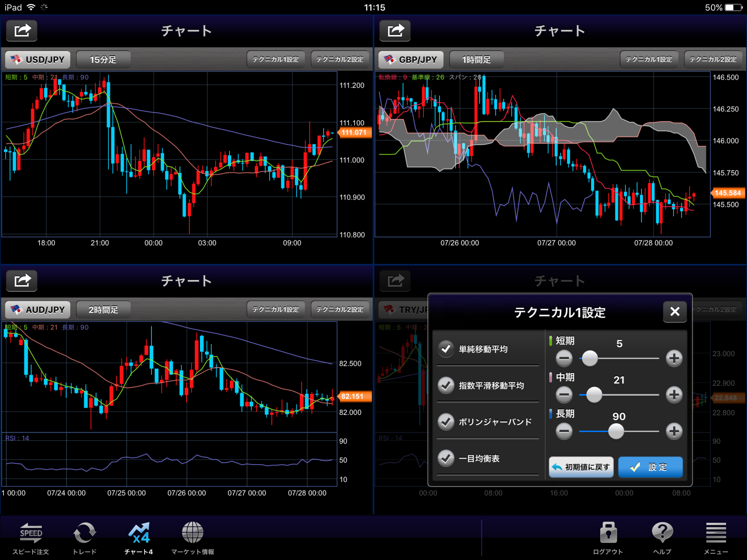Image resolution: width=747 pixels, height=560 pixels.
Task: Open the Speed Order (スピード注文) icon
Action: click(x=31, y=533)
